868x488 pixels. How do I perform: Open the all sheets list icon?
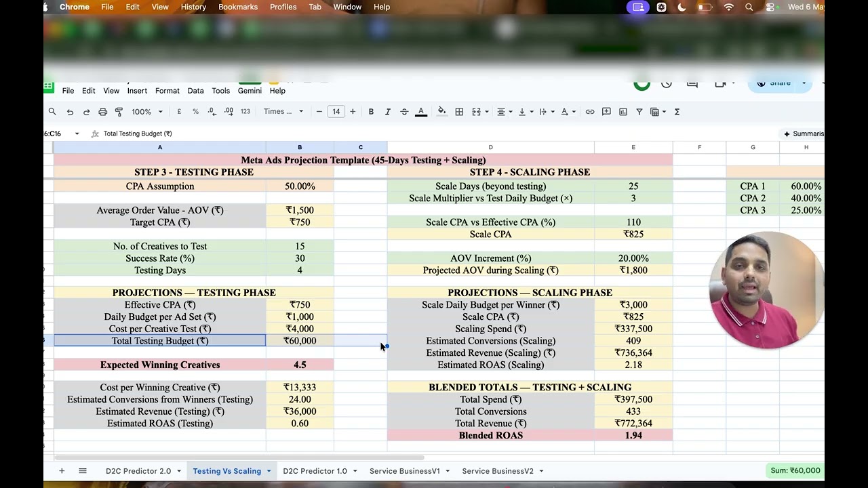(83, 471)
